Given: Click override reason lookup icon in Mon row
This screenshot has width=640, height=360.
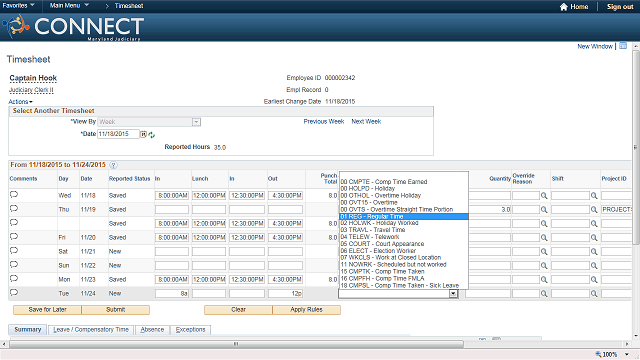Looking at the screenshot, I should pos(544,280).
